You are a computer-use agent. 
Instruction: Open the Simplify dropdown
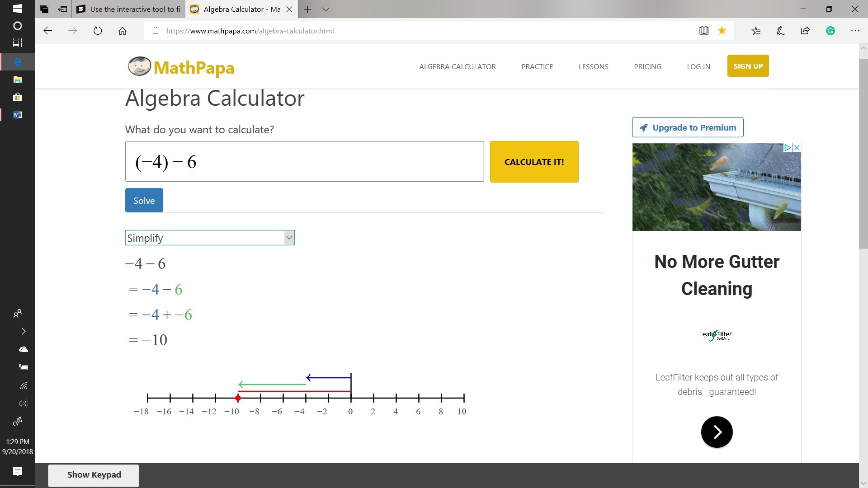pos(210,238)
